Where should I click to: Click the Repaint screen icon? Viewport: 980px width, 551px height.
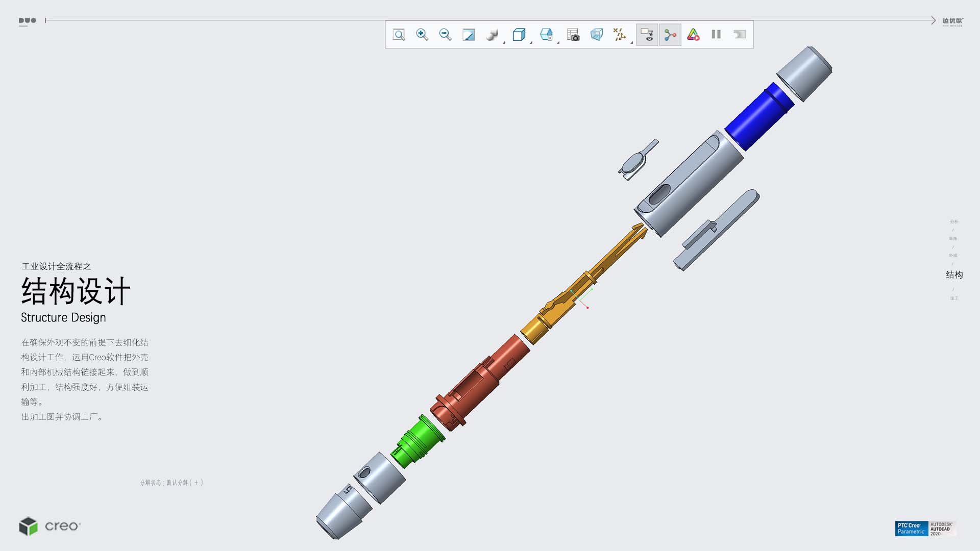pos(469,35)
